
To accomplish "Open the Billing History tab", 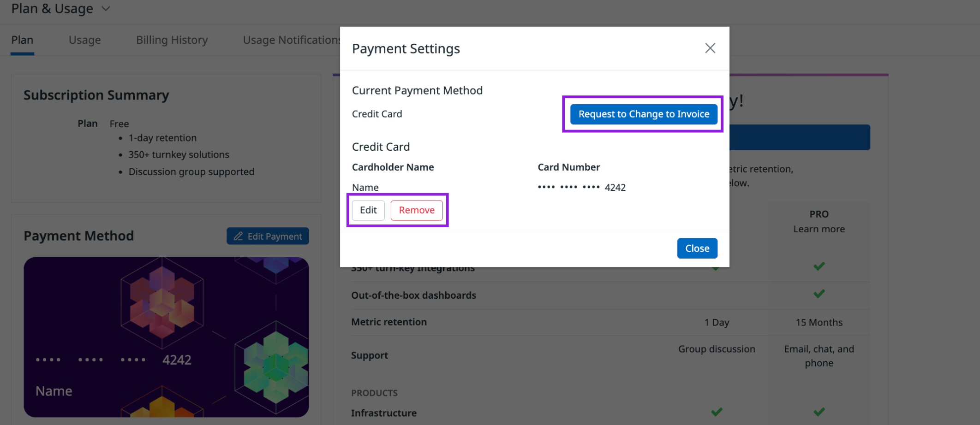I will click(172, 40).
